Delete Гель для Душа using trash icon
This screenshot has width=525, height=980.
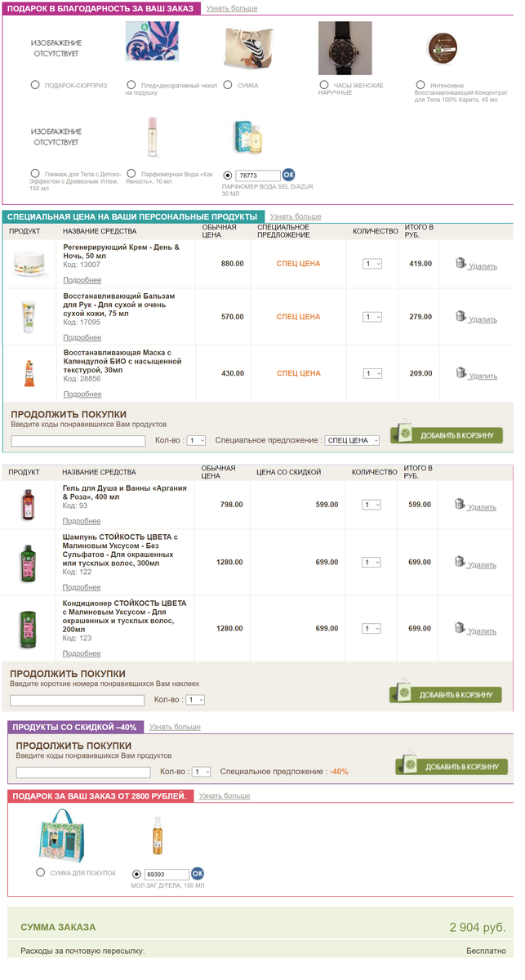click(x=461, y=505)
